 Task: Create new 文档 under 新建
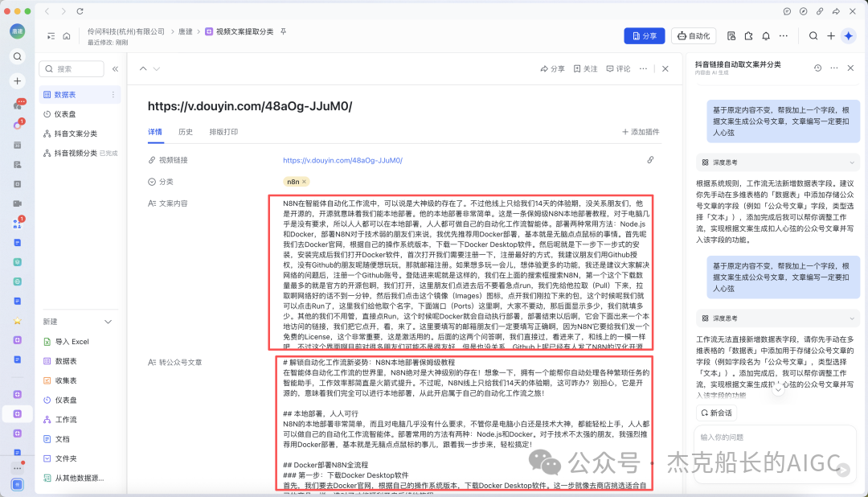point(80,439)
